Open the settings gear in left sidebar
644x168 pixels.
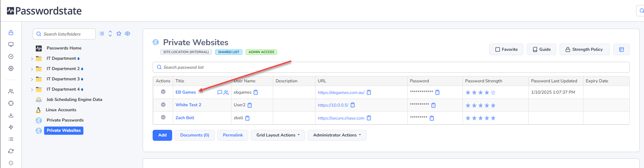point(11,68)
